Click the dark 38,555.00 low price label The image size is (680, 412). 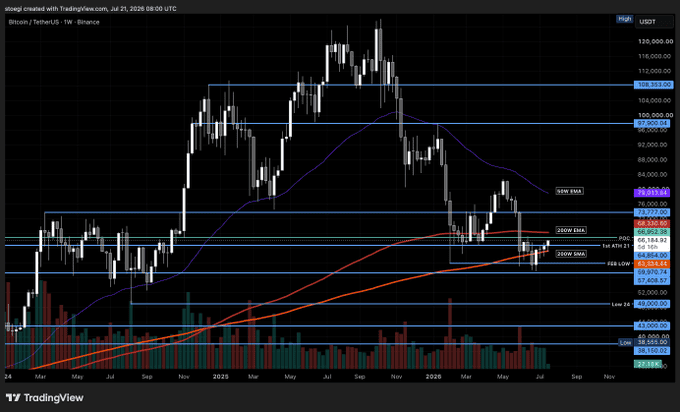click(x=652, y=343)
